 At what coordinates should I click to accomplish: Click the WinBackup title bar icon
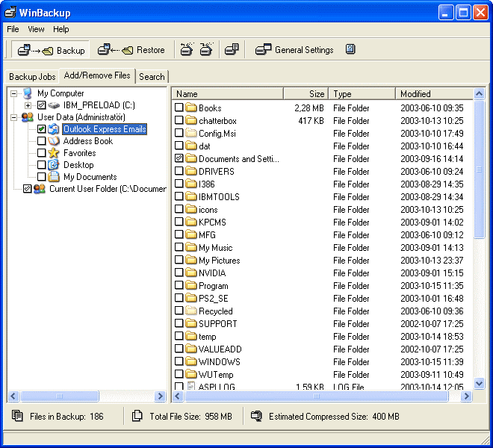point(10,12)
